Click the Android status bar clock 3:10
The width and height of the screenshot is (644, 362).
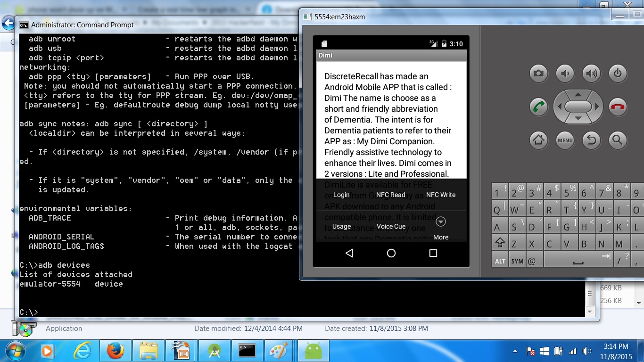pyautogui.click(x=456, y=44)
